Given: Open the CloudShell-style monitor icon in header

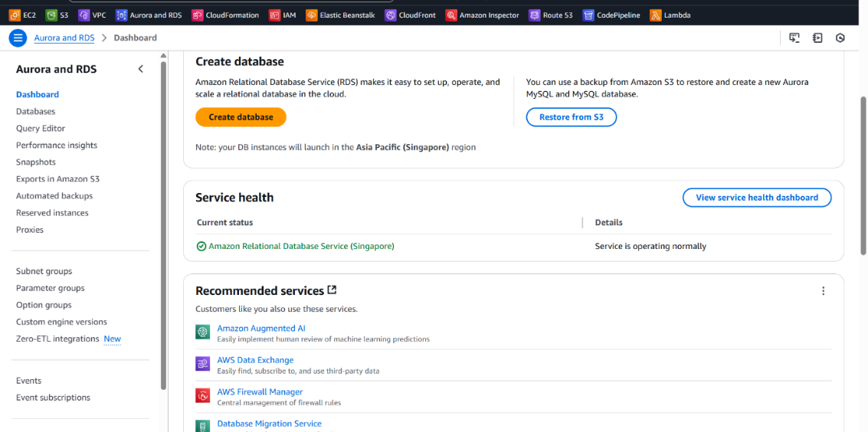Looking at the screenshot, I should (794, 38).
